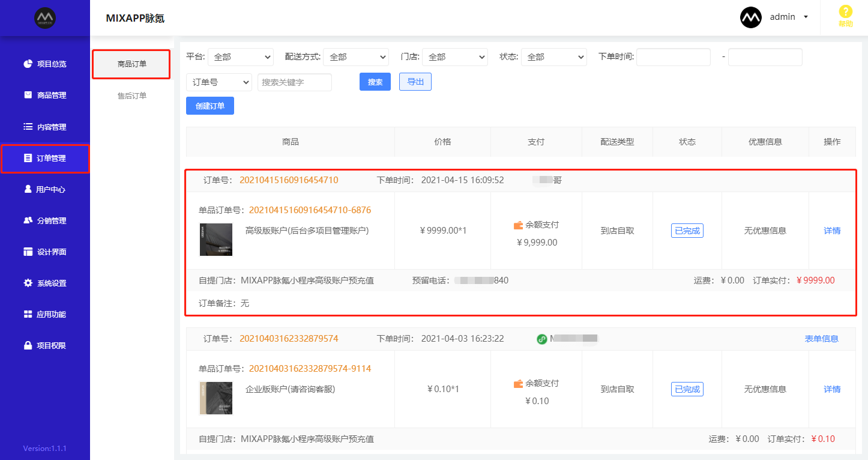
Task: Open the 订单号 search-type dropdown
Action: pos(219,82)
